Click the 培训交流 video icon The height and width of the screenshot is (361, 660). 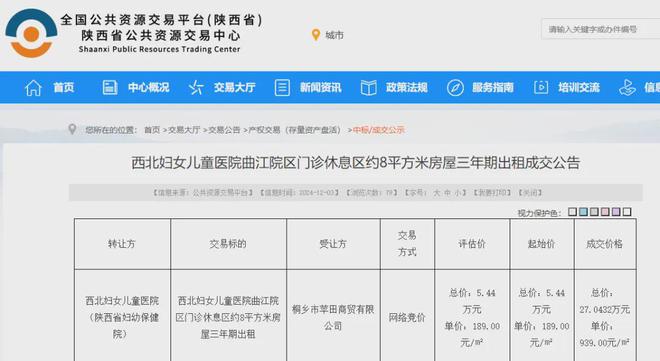tap(541, 88)
